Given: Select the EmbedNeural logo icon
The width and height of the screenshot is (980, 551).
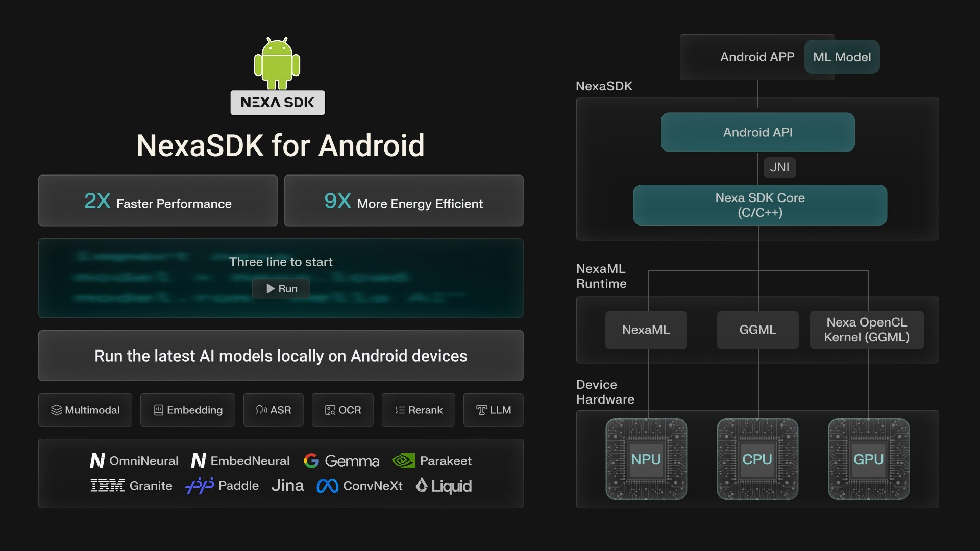Looking at the screenshot, I should 199,460.
